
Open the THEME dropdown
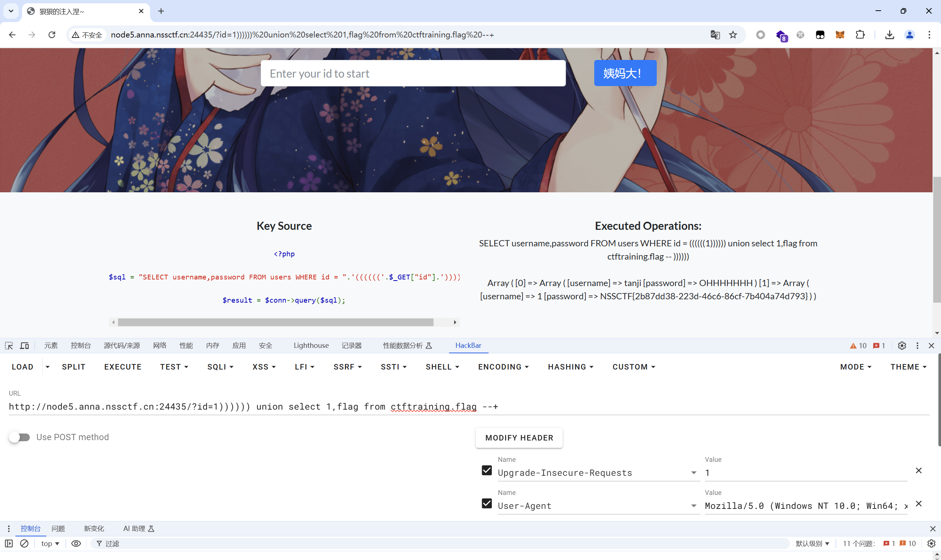coord(909,367)
